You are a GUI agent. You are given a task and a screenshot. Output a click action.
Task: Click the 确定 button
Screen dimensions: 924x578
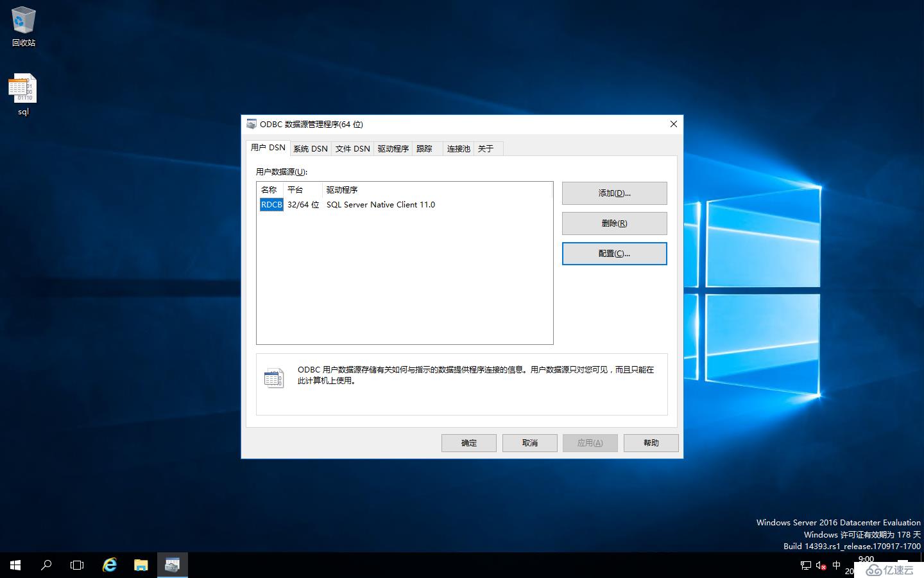469,443
